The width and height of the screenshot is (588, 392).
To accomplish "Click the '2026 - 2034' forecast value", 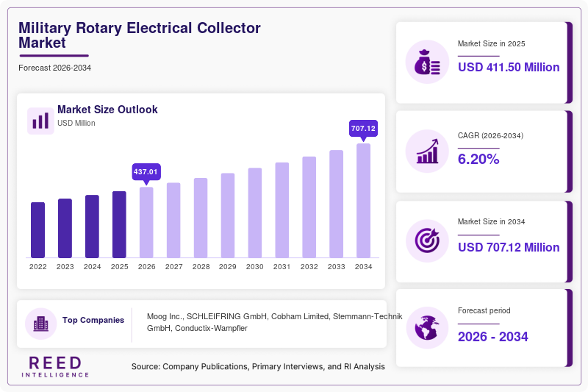I will [492, 337].
